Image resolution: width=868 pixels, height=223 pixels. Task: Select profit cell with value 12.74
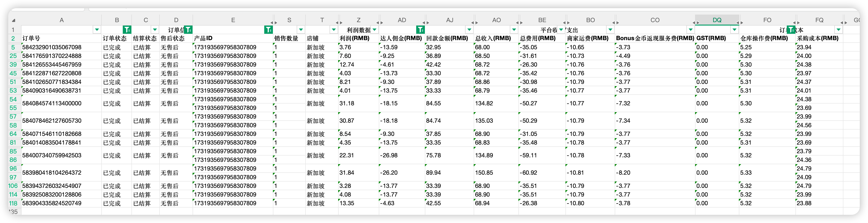tap(358, 64)
